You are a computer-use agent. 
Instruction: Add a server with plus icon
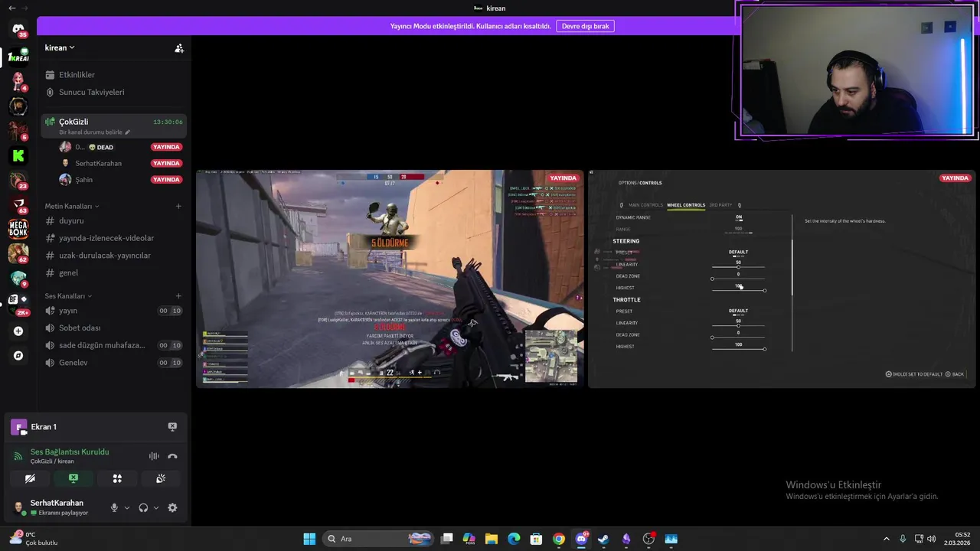[18, 331]
